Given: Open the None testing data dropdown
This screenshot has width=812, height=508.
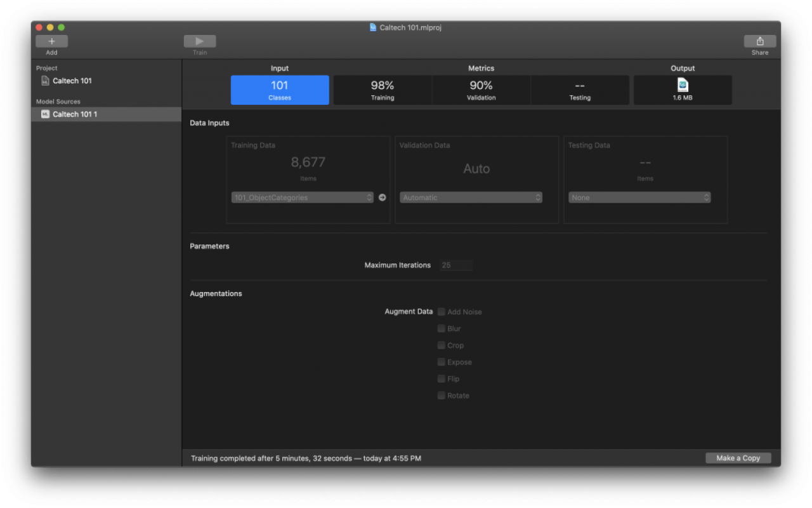Looking at the screenshot, I should click(639, 197).
